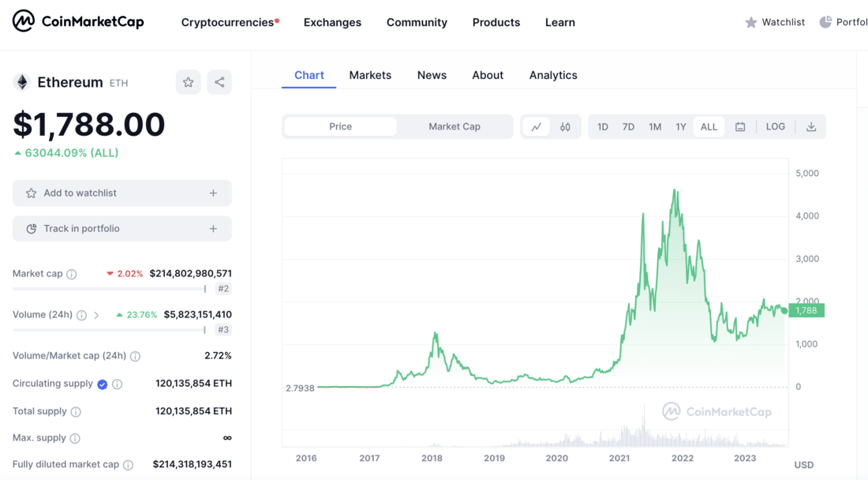
Task: Click the Watchlist star icon in header
Action: tap(750, 22)
